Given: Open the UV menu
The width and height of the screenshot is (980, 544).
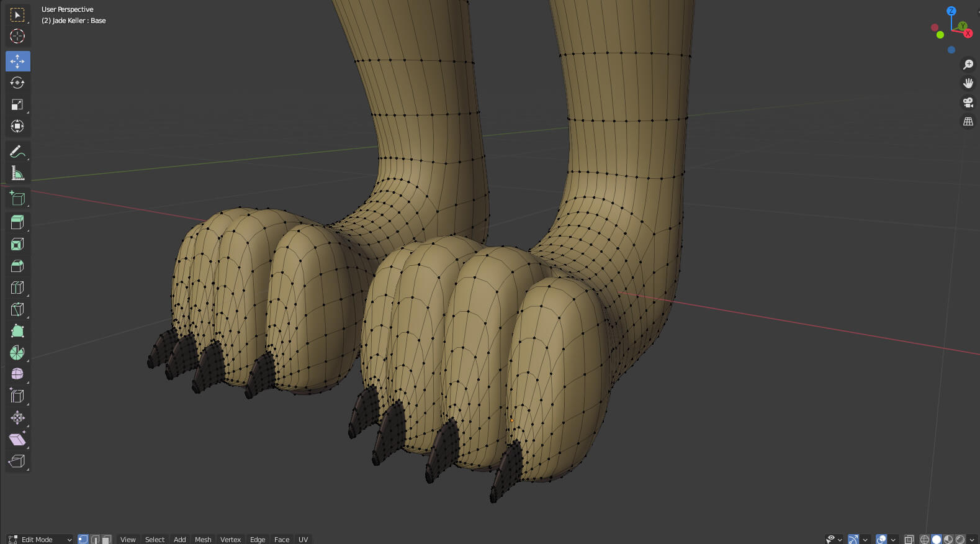Looking at the screenshot, I should [x=303, y=539].
